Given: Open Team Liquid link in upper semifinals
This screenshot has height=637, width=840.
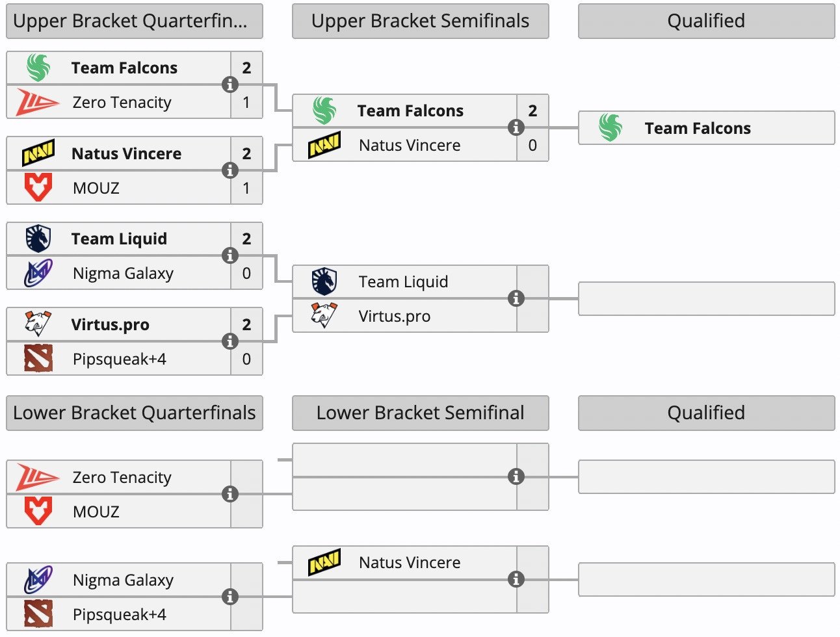Looking at the screenshot, I should coord(403,281).
